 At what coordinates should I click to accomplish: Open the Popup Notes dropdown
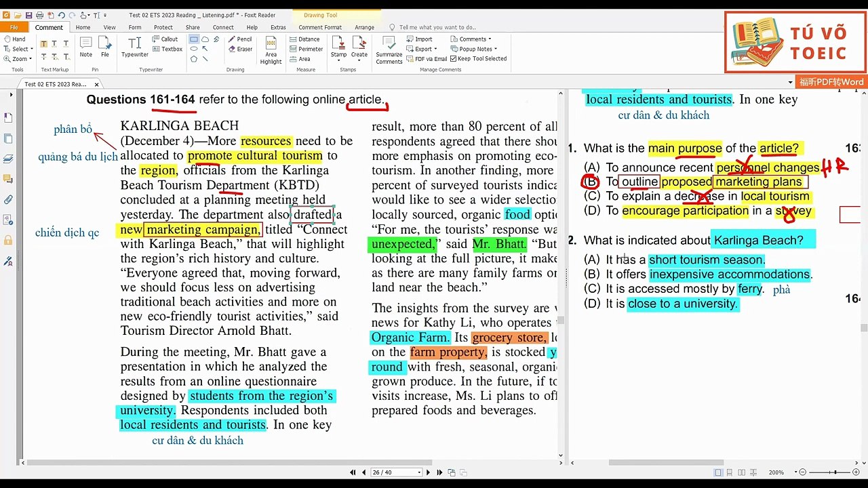click(474, 49)
